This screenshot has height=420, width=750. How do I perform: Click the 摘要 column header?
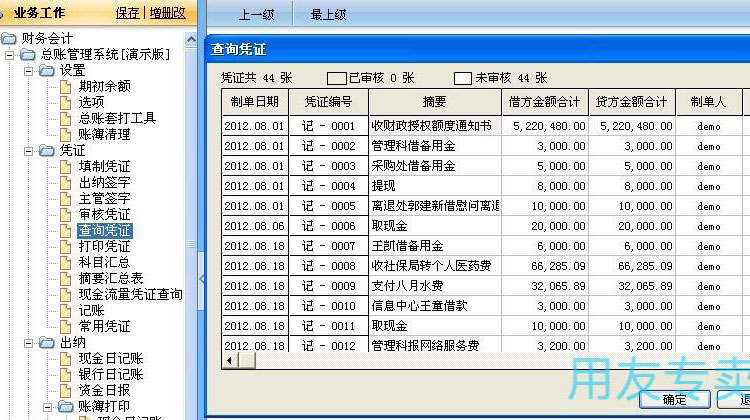pos(435,102)
